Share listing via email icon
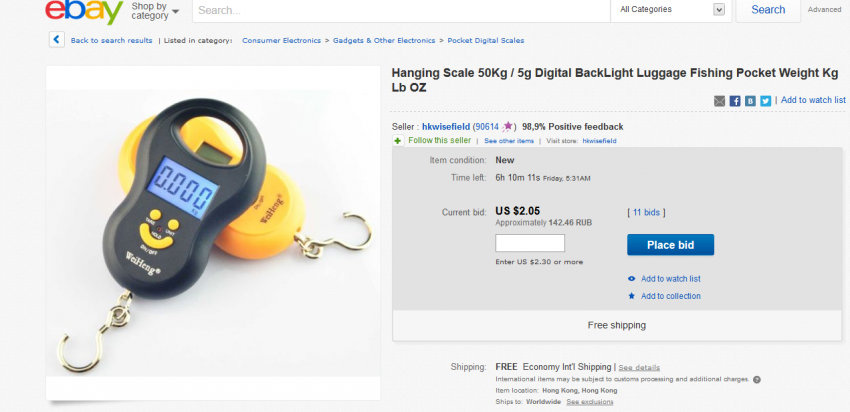 pyautogui.click(x=720, y=101)
